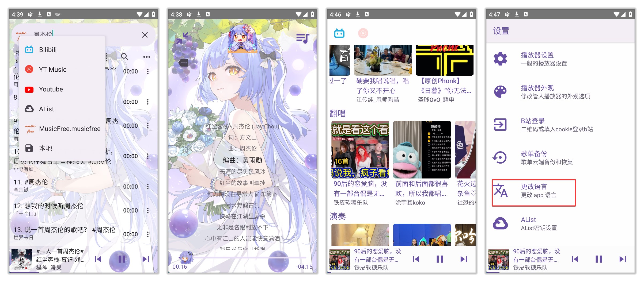Select Bilibili as the search source

pyautogui.click(x=62, y=50)
